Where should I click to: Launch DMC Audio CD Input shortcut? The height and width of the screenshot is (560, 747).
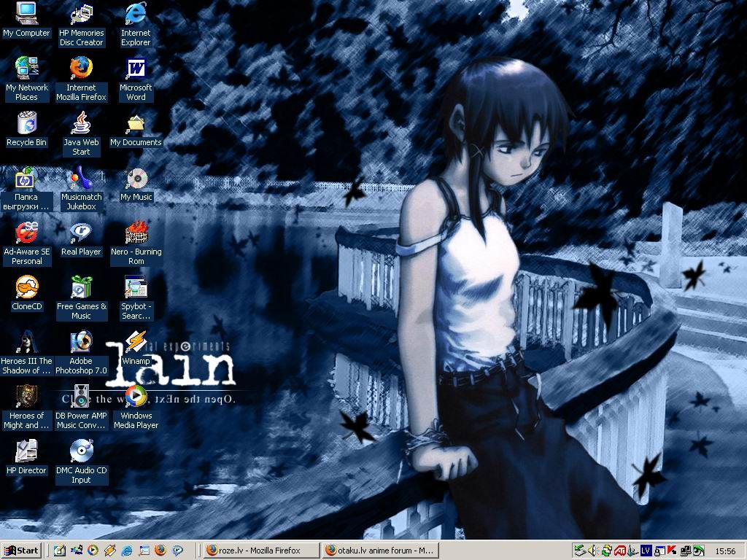coord(81,462)
